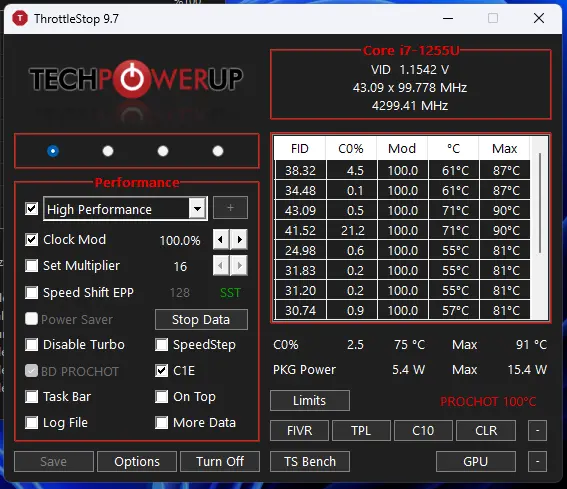The image size is (567, 489).
Task: Toggle the SpeedStep checkbox
Action: point(161,345)
